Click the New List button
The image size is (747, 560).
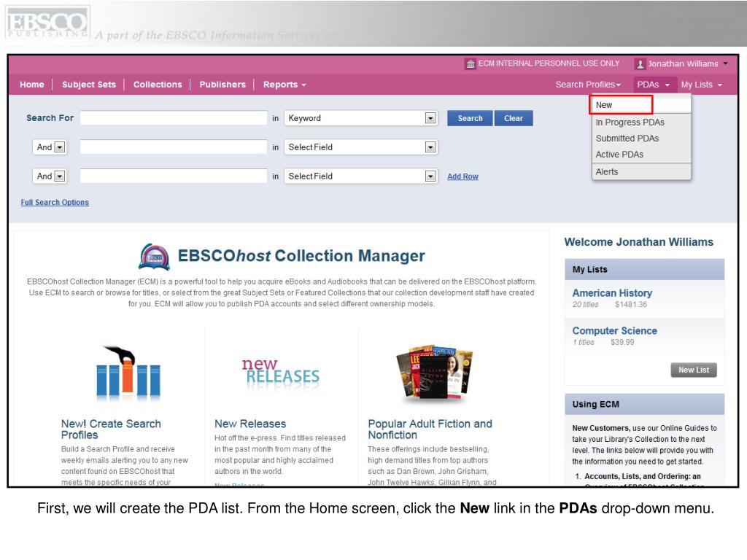tap(694, 370)
